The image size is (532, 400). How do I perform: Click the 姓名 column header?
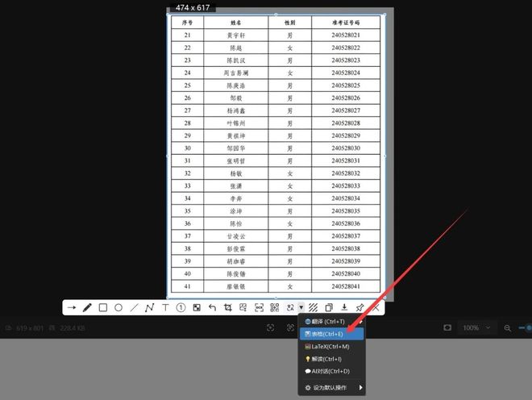click(x=236, y=23)
